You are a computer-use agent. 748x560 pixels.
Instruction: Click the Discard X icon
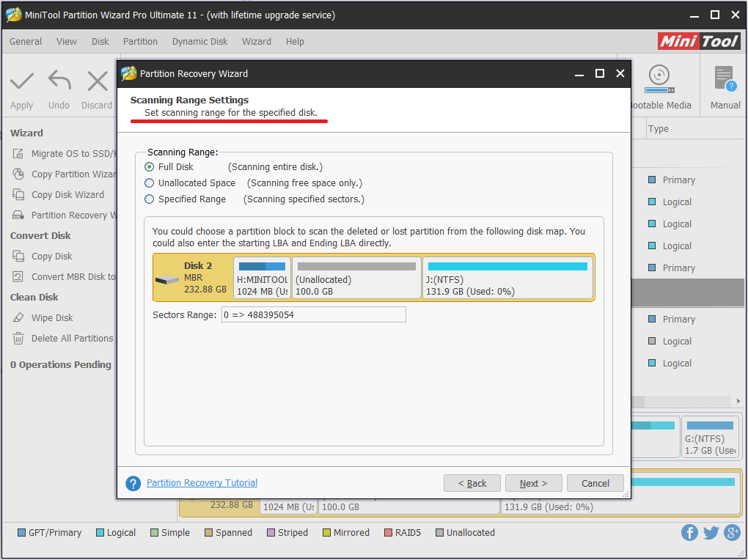pyautogui.click(x=98, y=81)
